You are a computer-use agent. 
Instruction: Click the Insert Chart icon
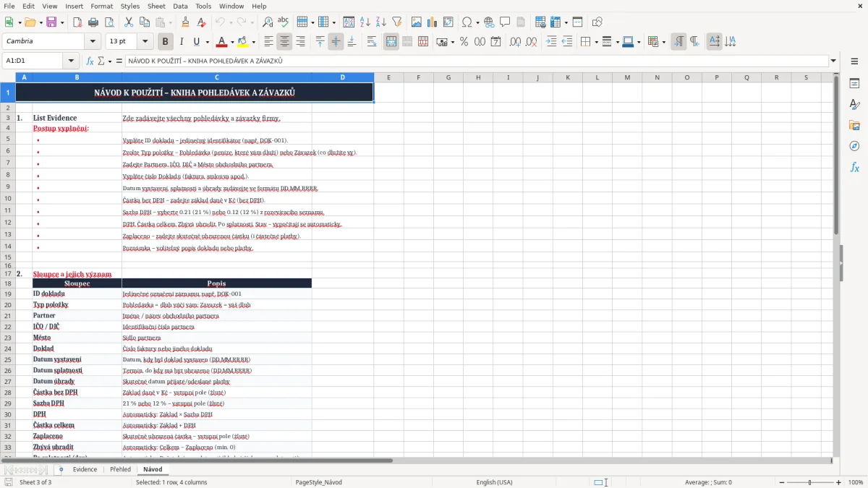tap(433, 22)
